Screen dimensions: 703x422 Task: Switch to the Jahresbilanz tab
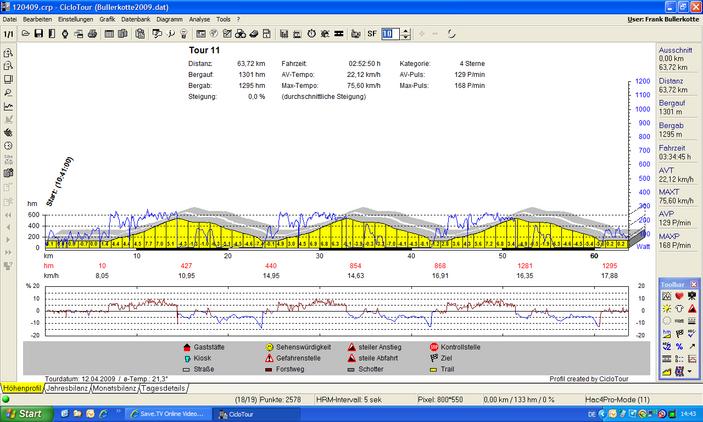pyautogui.click(x=69, y=387)
